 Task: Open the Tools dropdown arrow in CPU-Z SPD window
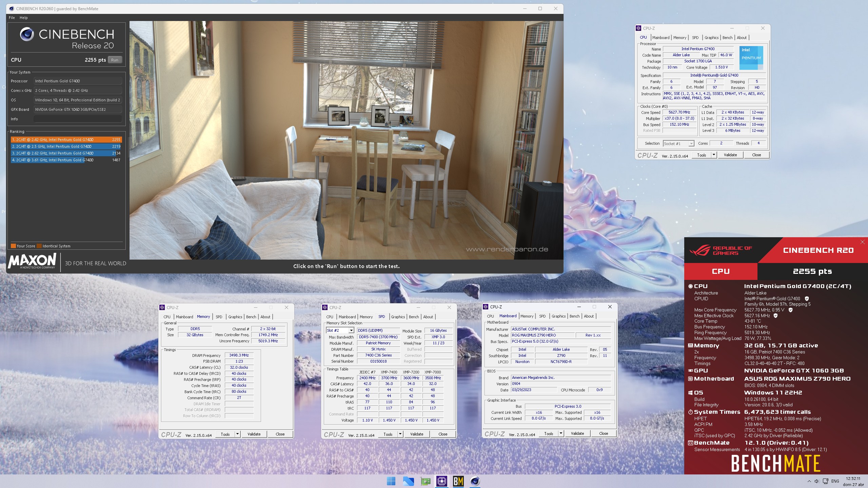click(400, 434)
